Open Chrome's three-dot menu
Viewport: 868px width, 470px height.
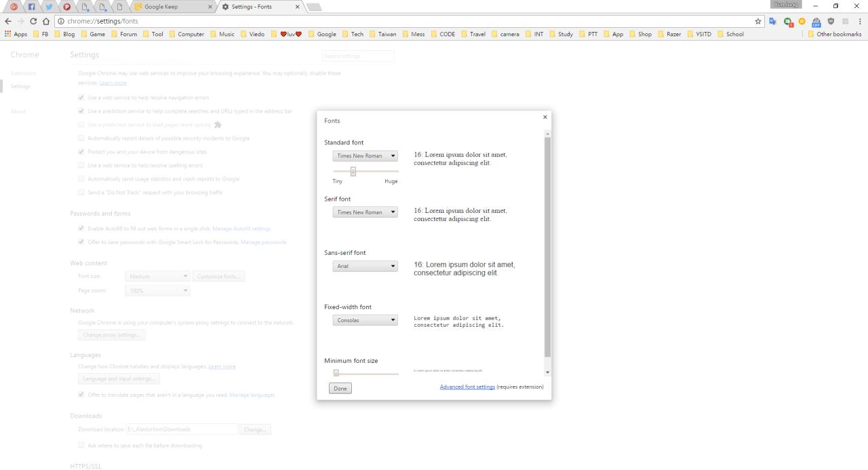coord(860,21)
